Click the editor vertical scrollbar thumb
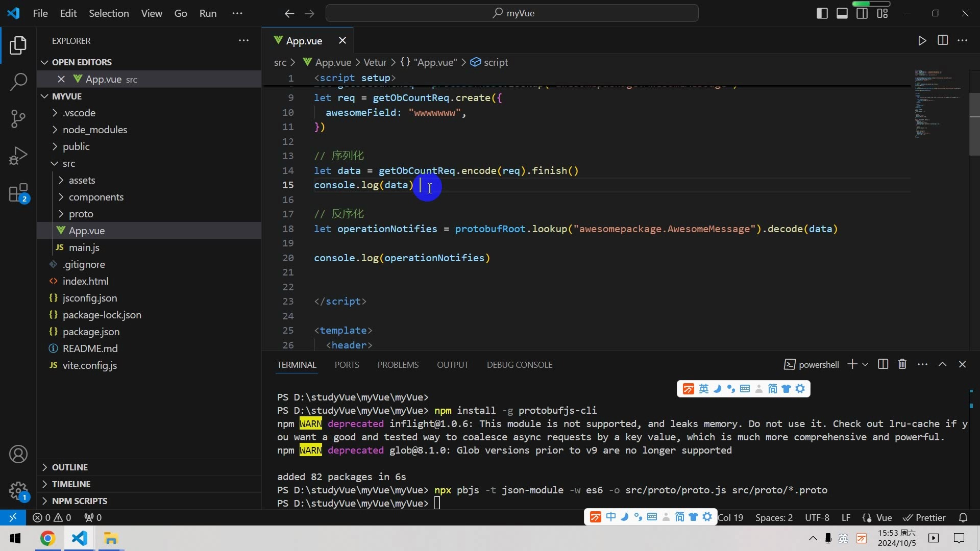The height and width of the screenshot is (551, 980). tap(974, 124)
